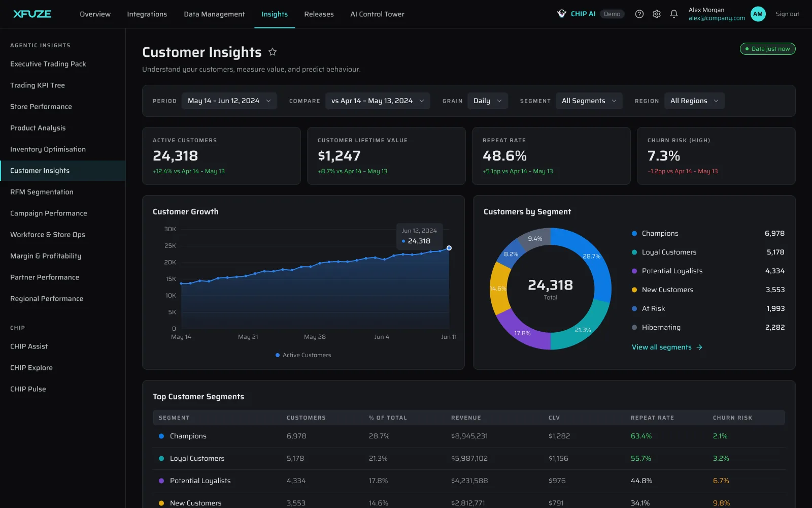Image resolution: width=812 pixels, height=508 pixels.
Task: Click New Customers row in segments table
Action: click(x=469, y=501)
